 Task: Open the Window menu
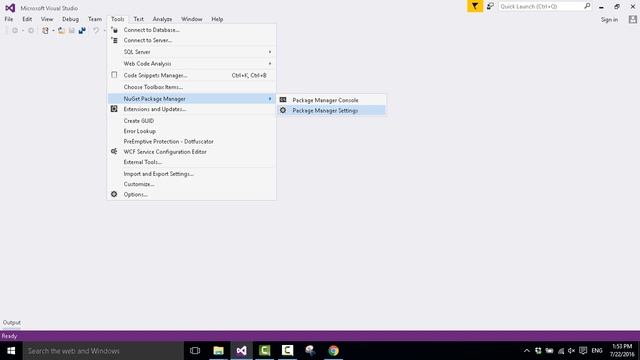pos(191,19)
